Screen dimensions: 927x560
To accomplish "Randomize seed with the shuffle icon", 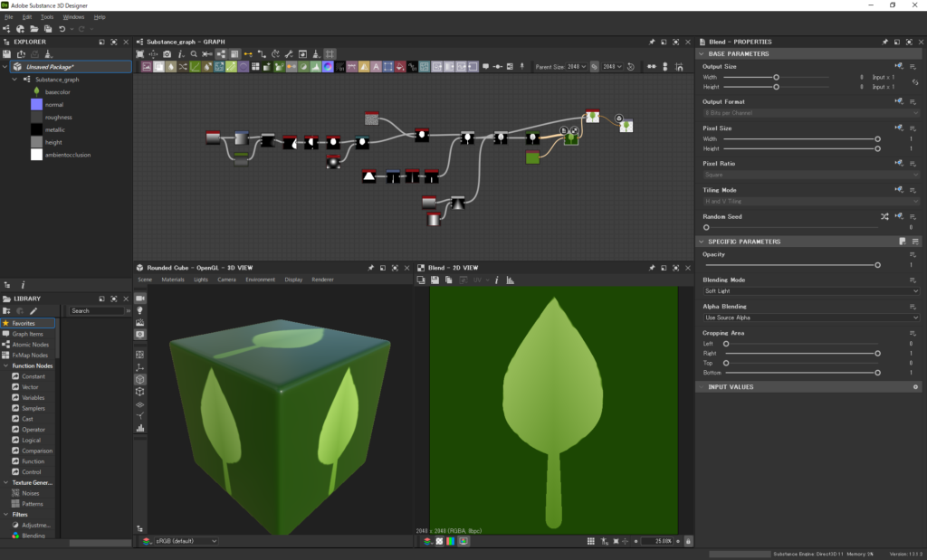I will tap(884, 217).
